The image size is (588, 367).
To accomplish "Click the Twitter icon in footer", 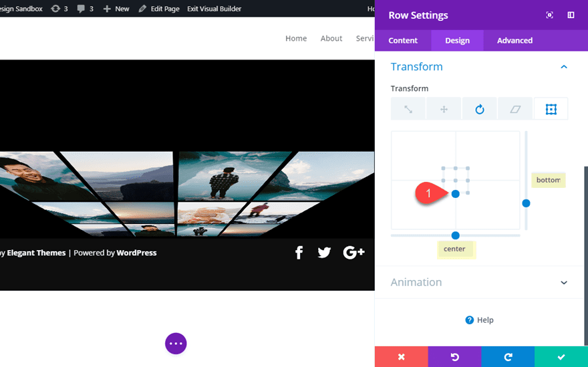I will coord(325,253).
